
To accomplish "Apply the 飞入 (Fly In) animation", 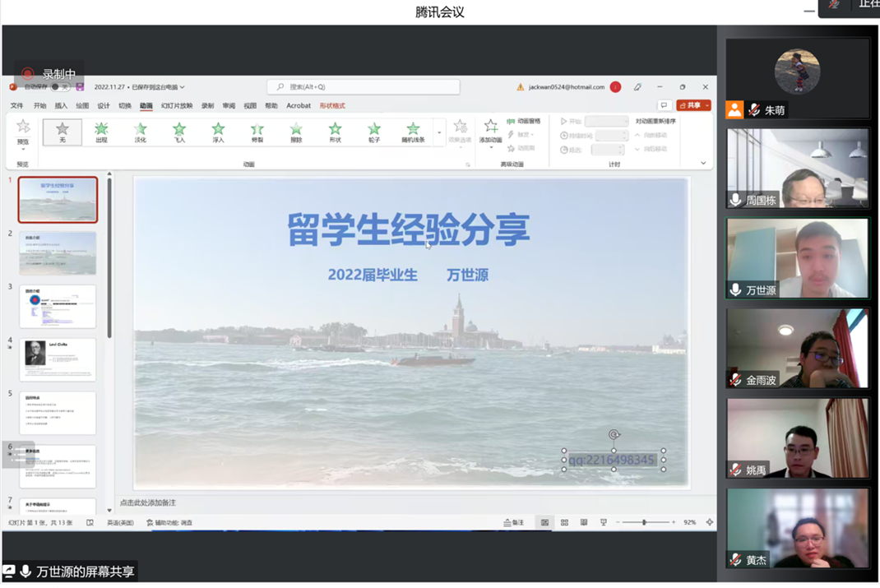I will click(x=179, y=132).
